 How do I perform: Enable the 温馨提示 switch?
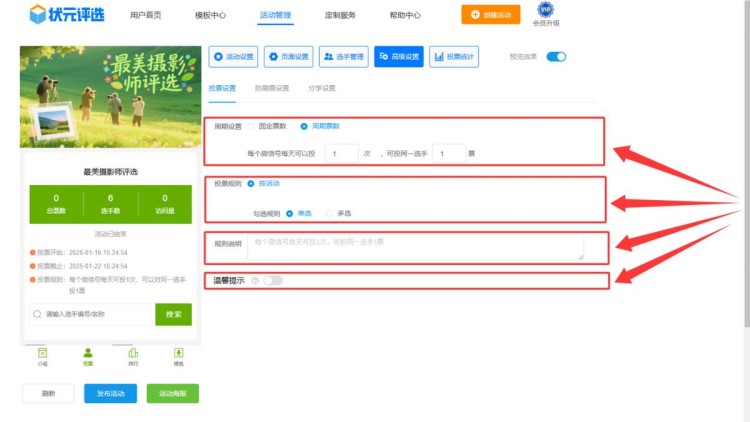(272, 281)
